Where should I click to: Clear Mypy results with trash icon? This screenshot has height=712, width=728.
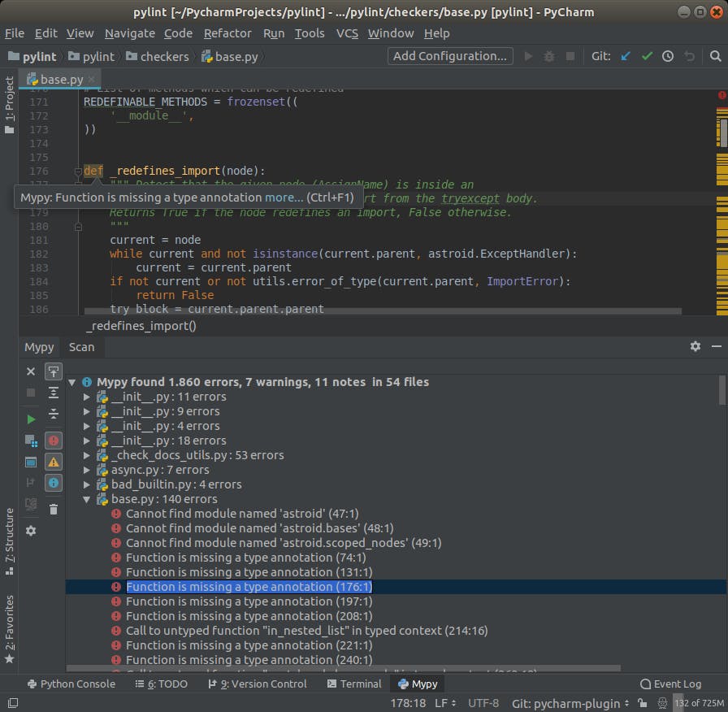(x=54, y=509)
